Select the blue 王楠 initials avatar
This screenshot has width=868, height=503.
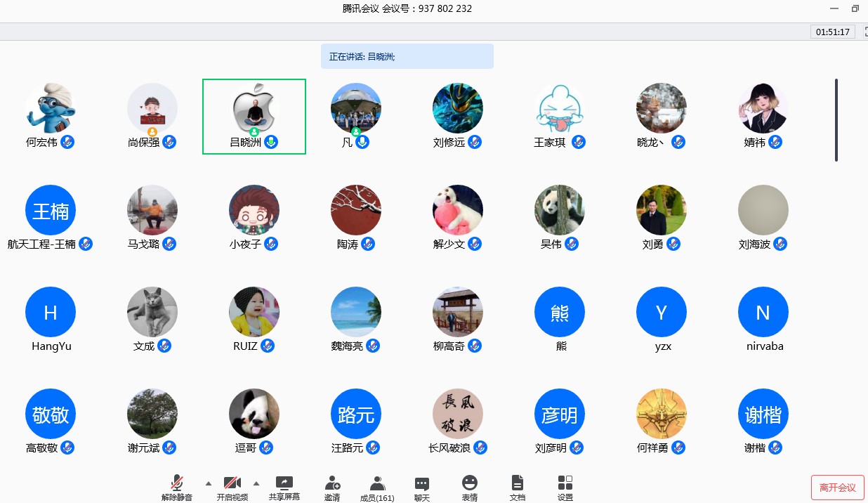pos(51,210)
